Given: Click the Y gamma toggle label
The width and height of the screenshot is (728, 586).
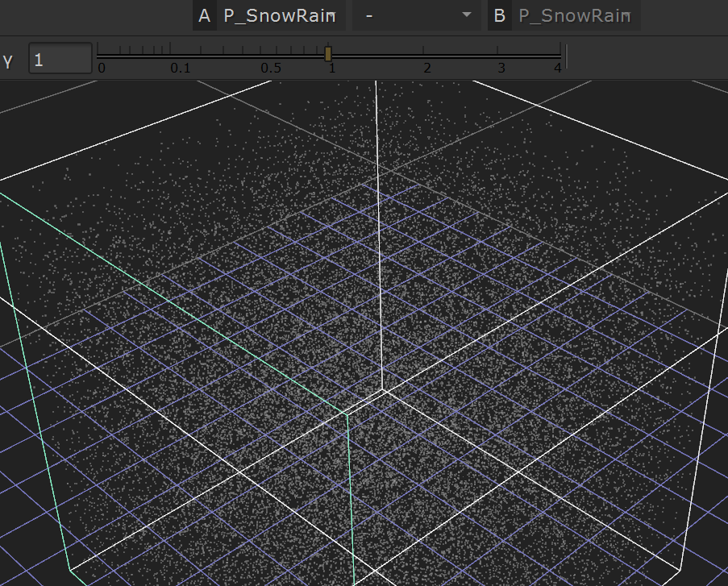Looking at the screenshot, I should 8,61.
